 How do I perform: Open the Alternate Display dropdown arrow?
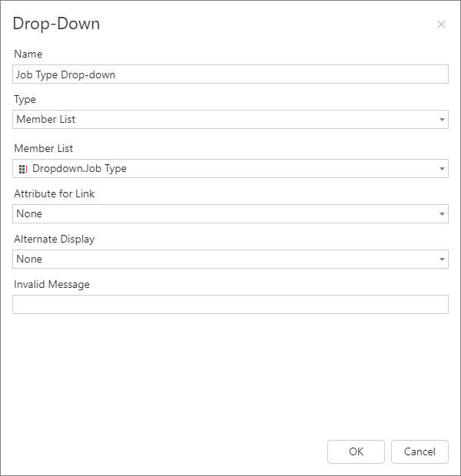coord(442,259)
